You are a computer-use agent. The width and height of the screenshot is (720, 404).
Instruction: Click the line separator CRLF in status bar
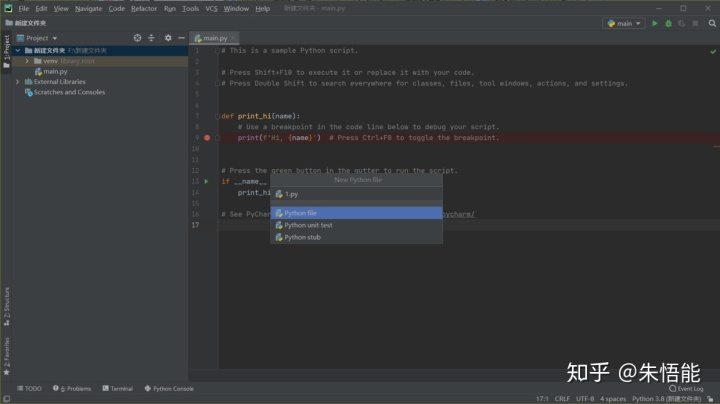click(x=562, y=399)
